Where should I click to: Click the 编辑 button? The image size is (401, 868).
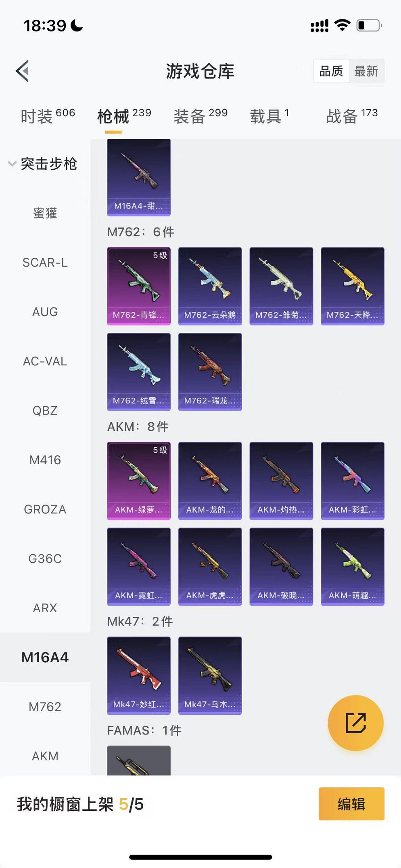tap(351, 804)
